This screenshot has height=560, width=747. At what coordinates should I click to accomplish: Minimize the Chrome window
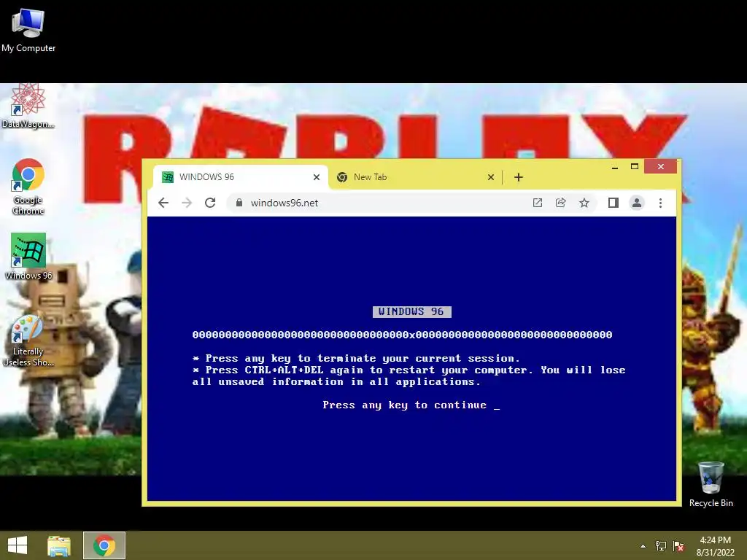(615, 167)
